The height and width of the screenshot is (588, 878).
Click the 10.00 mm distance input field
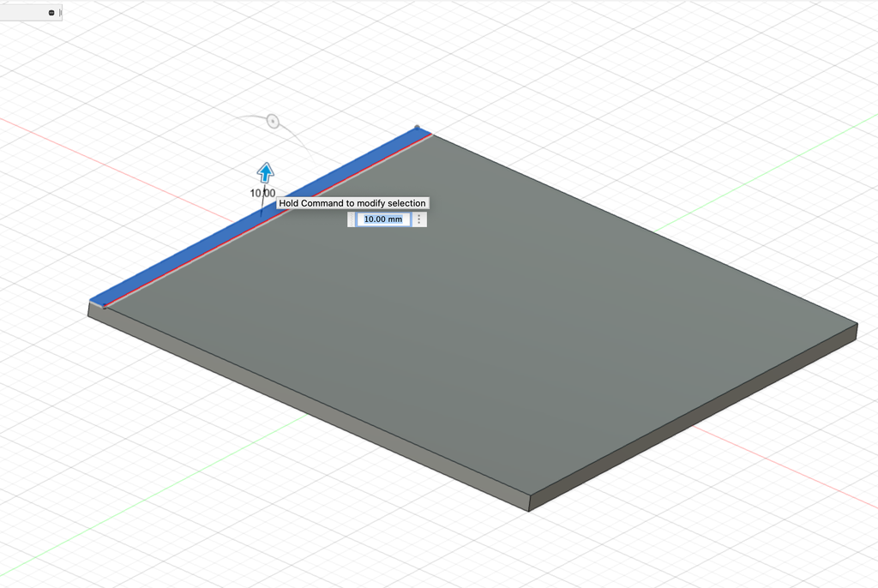(x=383, y=219)
